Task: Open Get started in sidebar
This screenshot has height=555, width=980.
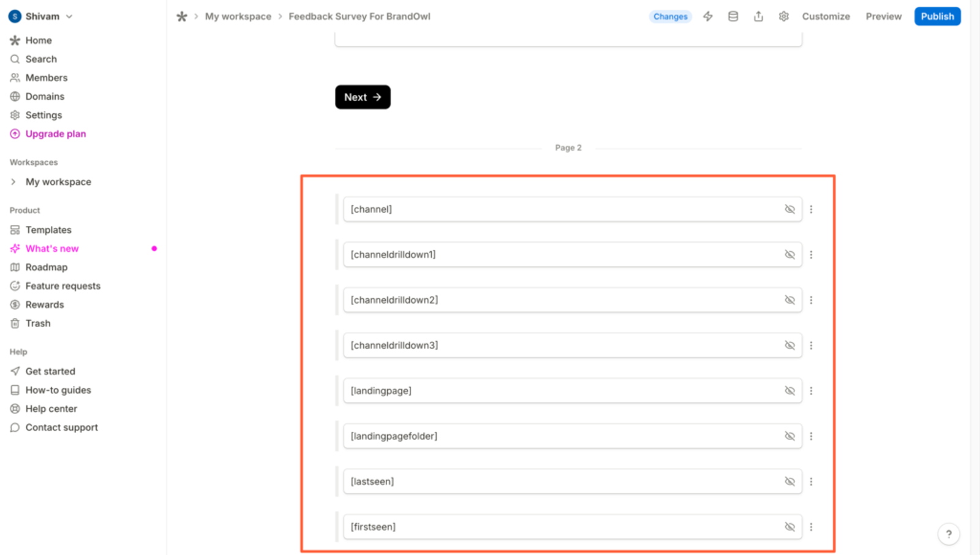Action: pyautogui.click(x=50, y=371)
